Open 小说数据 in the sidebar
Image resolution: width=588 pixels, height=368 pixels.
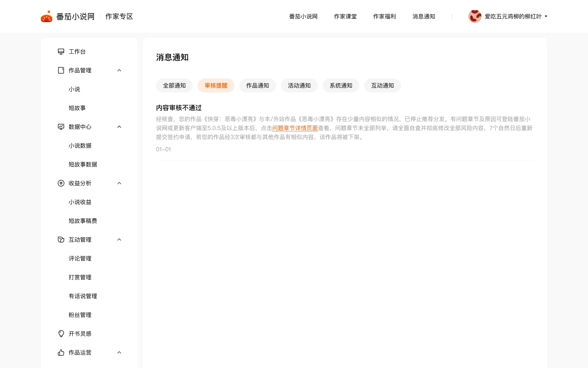point(80,146)
